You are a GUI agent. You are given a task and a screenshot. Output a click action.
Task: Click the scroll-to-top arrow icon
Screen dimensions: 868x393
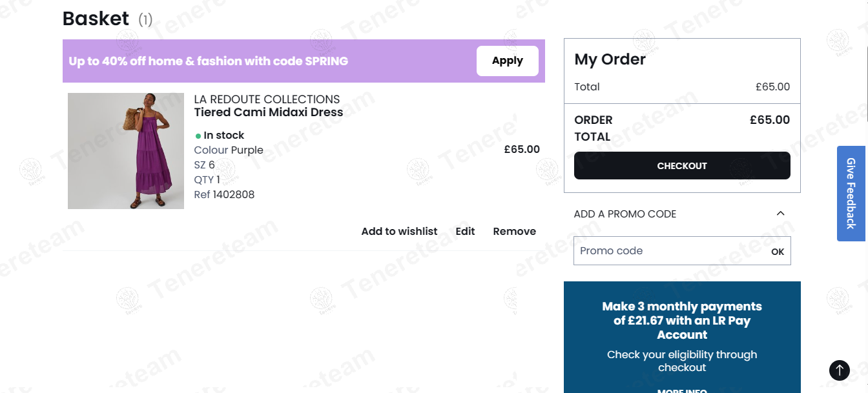(839, 370)
